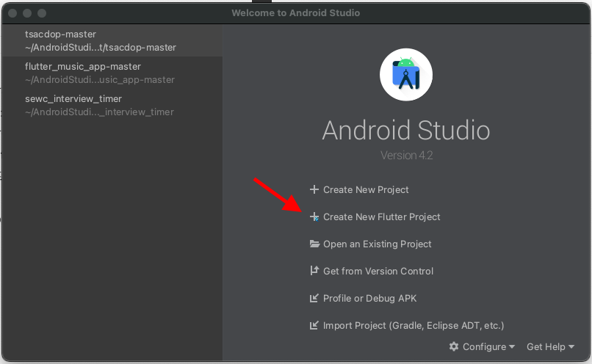The height and width of the screenshot is (364, 592).
Task: Choose Profile or Debug APK
Action: click(x=370, y=299)
